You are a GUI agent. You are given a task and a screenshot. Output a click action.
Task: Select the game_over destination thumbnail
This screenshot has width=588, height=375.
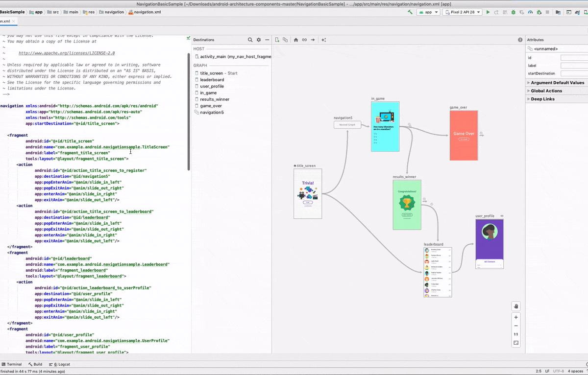[464, 135]
